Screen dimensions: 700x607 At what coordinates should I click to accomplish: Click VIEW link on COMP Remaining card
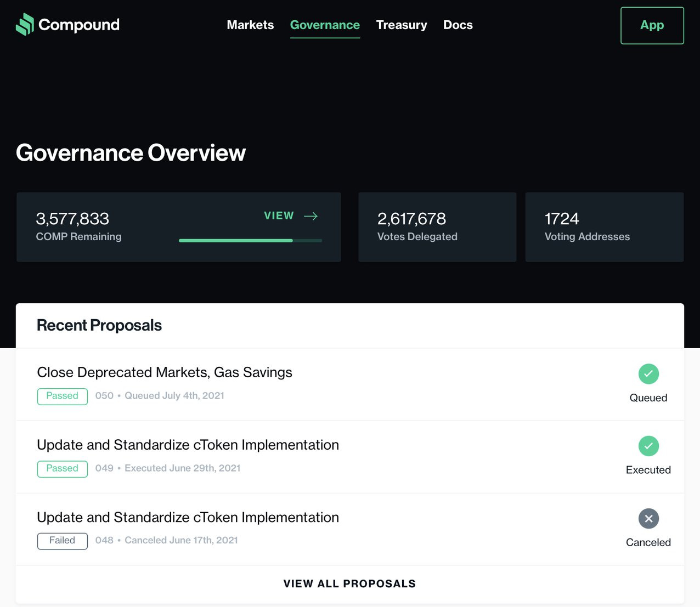click(x=279, y=215)
